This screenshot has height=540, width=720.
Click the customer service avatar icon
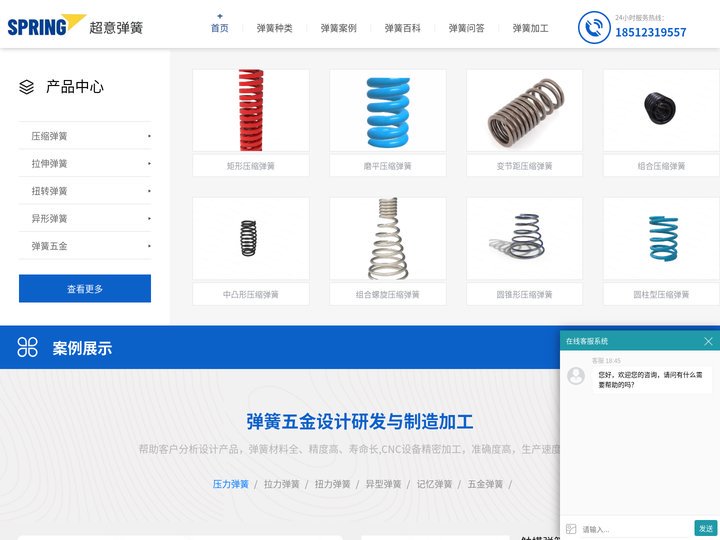point(576,376)
